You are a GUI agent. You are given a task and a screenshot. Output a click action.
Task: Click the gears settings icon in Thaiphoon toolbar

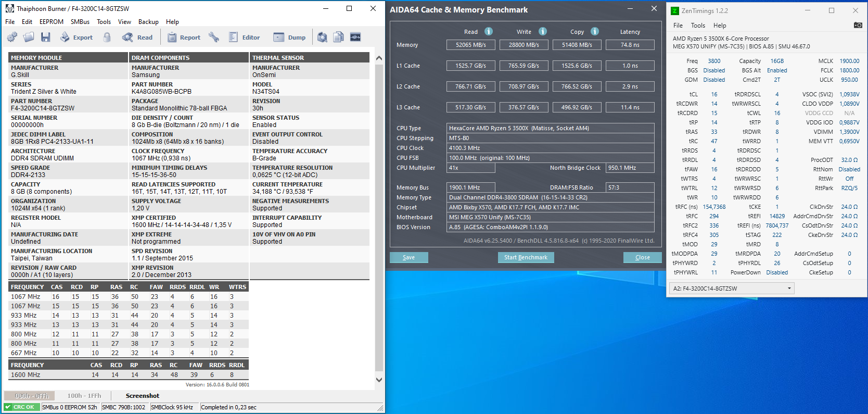(x=12, y=37)
